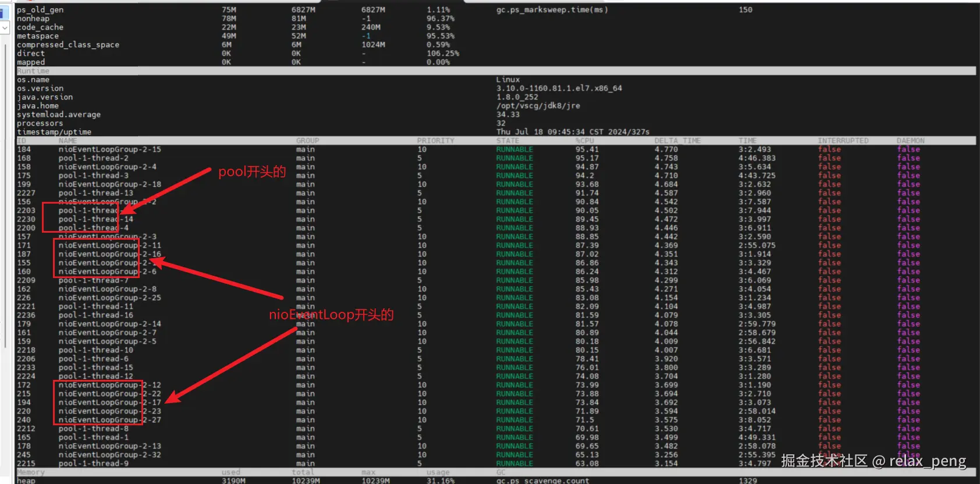Click the ID column header
The width and height of the screenshot is (980, 484).
pyautogui.click(x=22, y=141)
